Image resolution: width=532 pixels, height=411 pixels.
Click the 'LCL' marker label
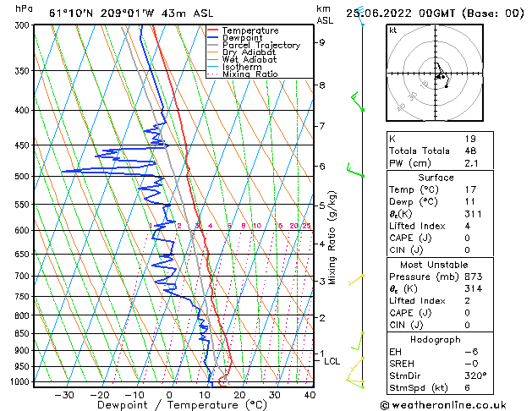click(332, 361)
